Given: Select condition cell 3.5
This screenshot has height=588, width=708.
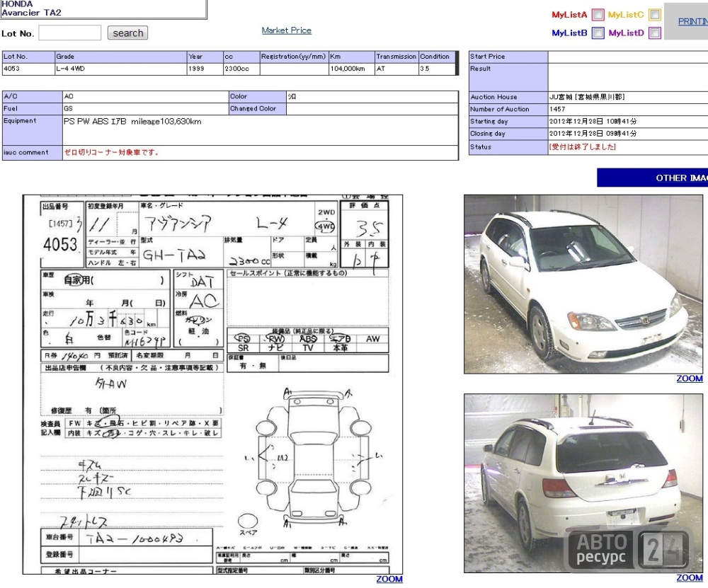Looking at the screenshot, I should pyautogui.click(x=437, y=69).
